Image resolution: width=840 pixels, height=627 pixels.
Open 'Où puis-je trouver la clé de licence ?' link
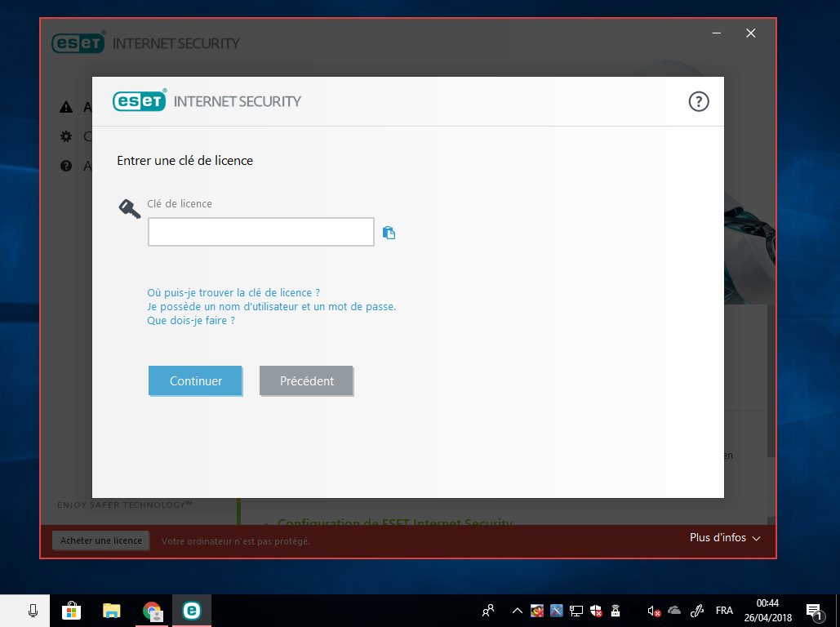[x=233, y=292]
